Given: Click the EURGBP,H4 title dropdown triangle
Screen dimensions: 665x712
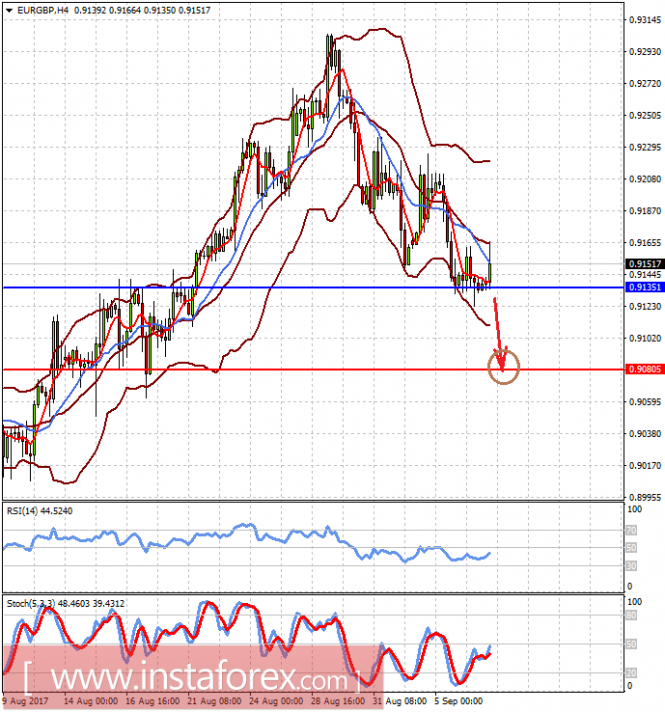Looking at the screenshot, I should point(9,10).
